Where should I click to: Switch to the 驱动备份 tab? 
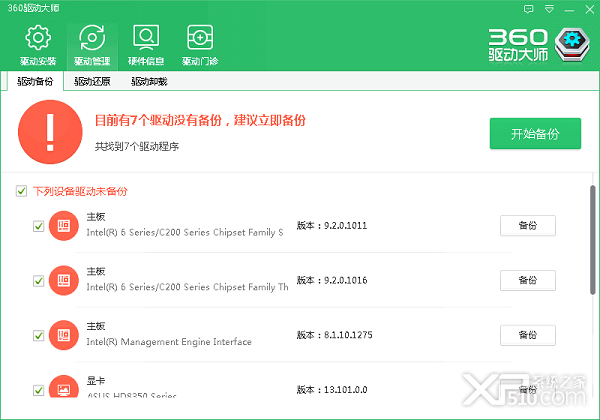click(x=35, y=81)
